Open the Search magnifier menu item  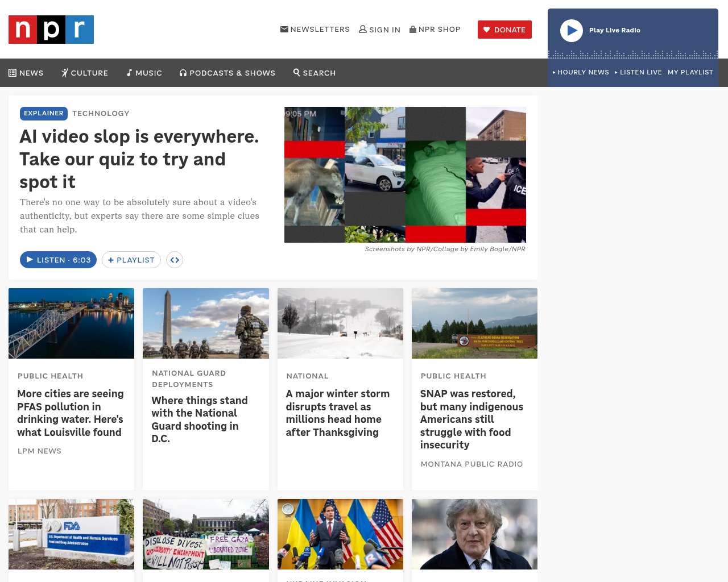[315, 73]
